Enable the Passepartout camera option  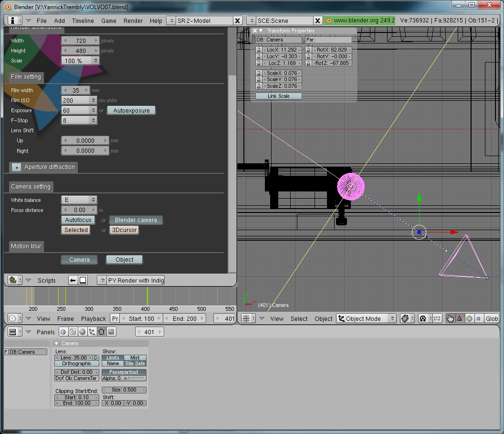(x=124, y=372)
